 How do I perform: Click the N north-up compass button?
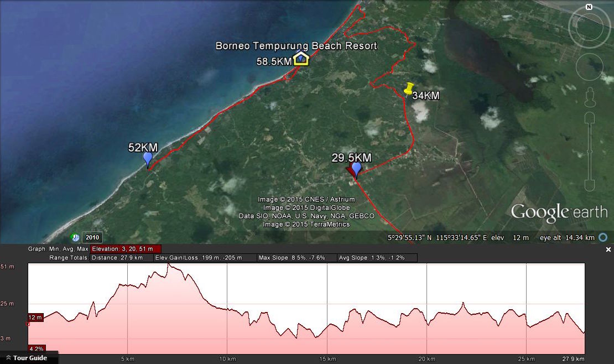point(589,7)
